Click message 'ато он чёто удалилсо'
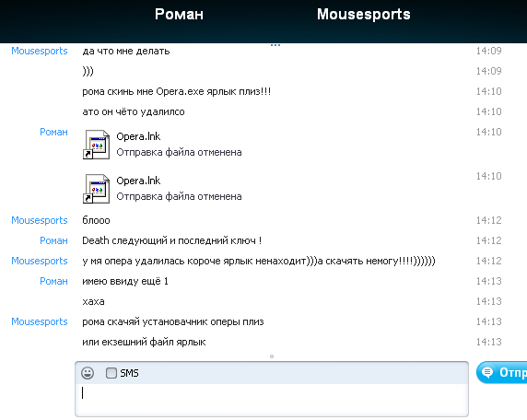 (x=134, y=111)
